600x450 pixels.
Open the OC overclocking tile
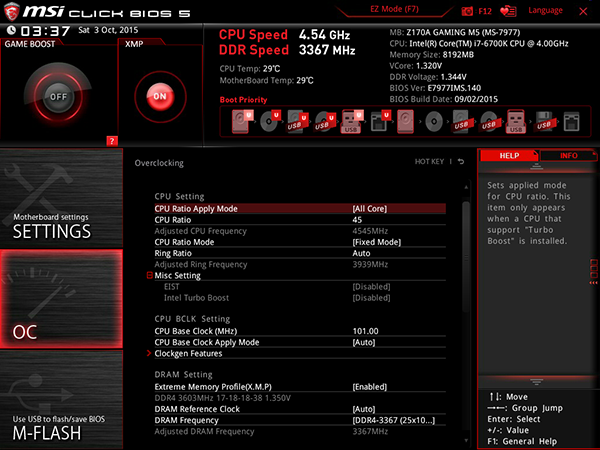tap(61, 299)
